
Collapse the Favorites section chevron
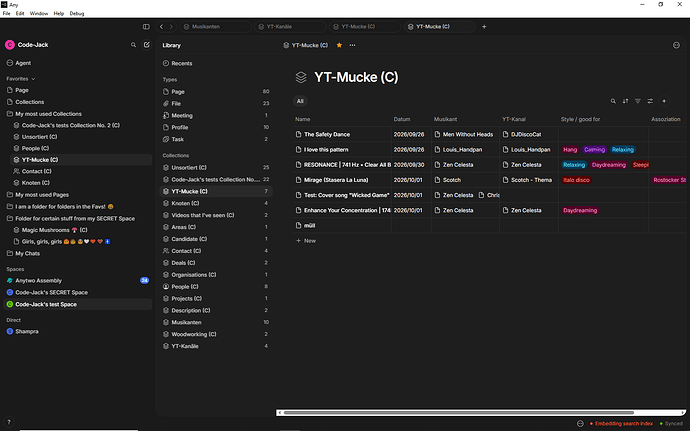33,79
